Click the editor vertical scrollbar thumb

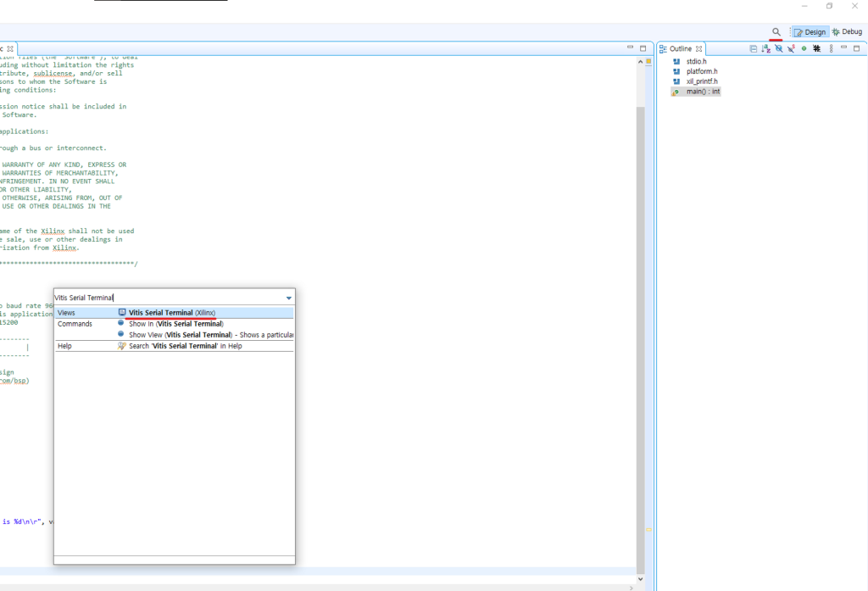[641, 340]
